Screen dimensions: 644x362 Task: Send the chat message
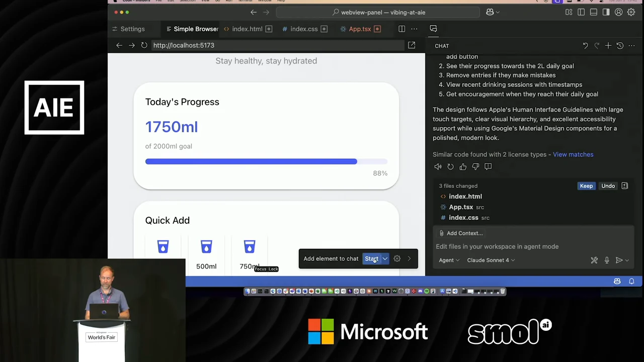(619, 260)
